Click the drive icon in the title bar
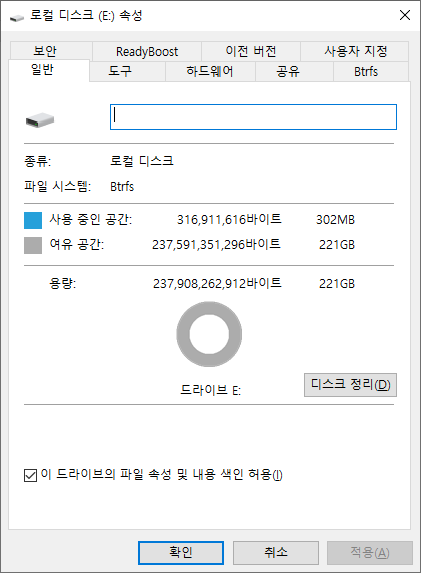Screen dimensions: 421x573 (x=16, y=17)
